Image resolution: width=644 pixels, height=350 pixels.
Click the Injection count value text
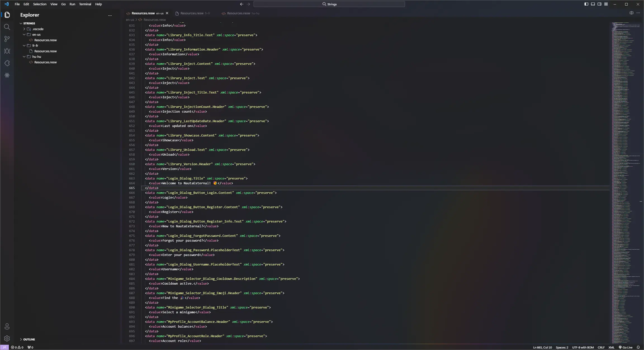tap(177, 112)
